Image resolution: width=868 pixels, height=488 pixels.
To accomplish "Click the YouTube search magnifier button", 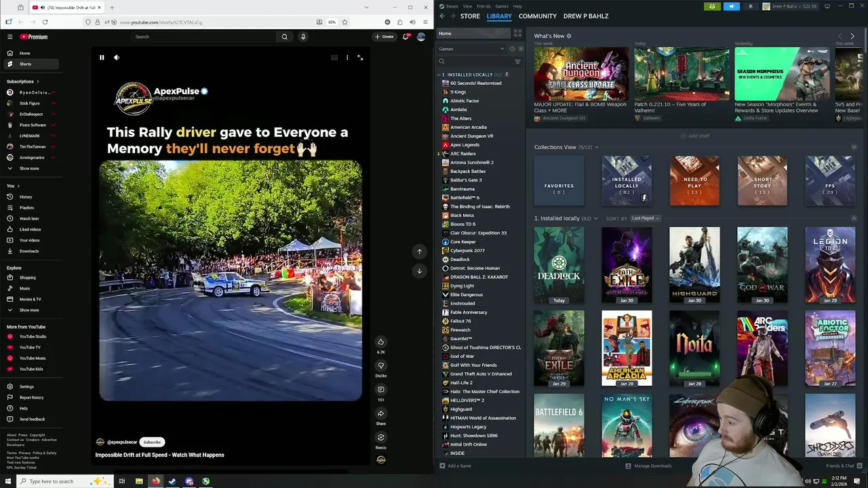I will tap(285, 37).
